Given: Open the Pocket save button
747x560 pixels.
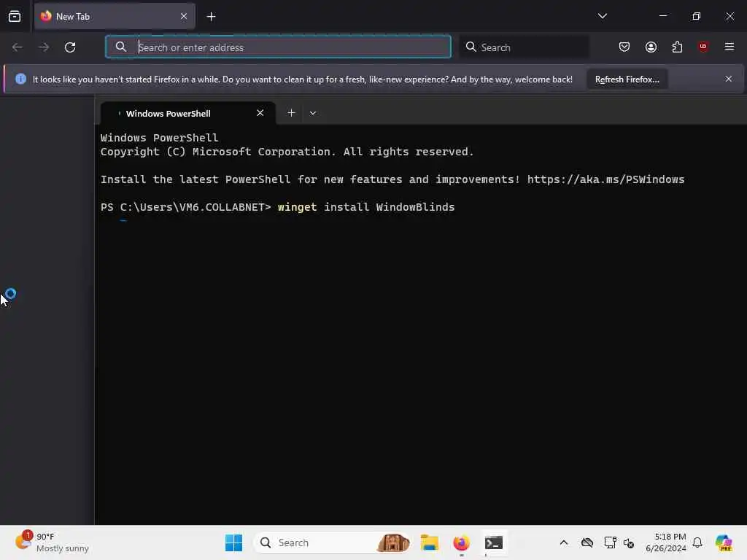Looking at the screenshot, I should [624, 47].
